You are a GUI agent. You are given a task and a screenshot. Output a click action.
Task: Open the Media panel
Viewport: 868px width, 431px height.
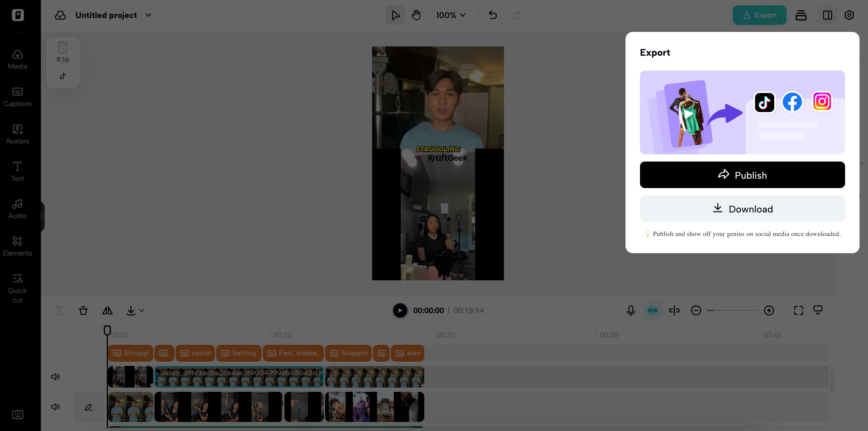[x=17, y=59]
